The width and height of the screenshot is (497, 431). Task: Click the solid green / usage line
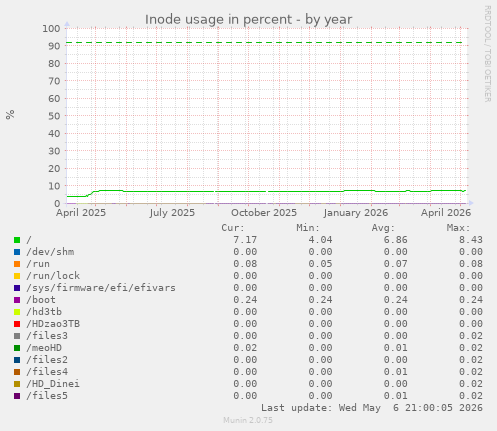pyautogui.click(x=265, y=191)
